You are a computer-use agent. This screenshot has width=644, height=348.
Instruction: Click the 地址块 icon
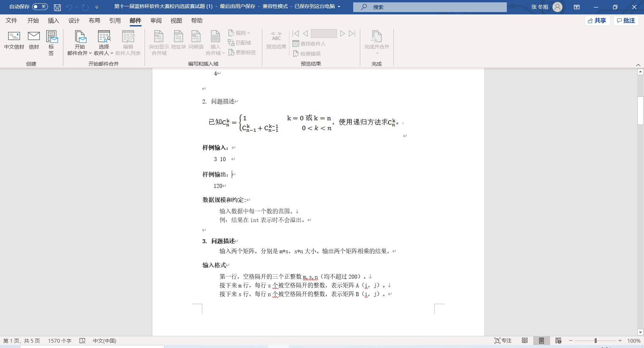(x=178, y=41)
